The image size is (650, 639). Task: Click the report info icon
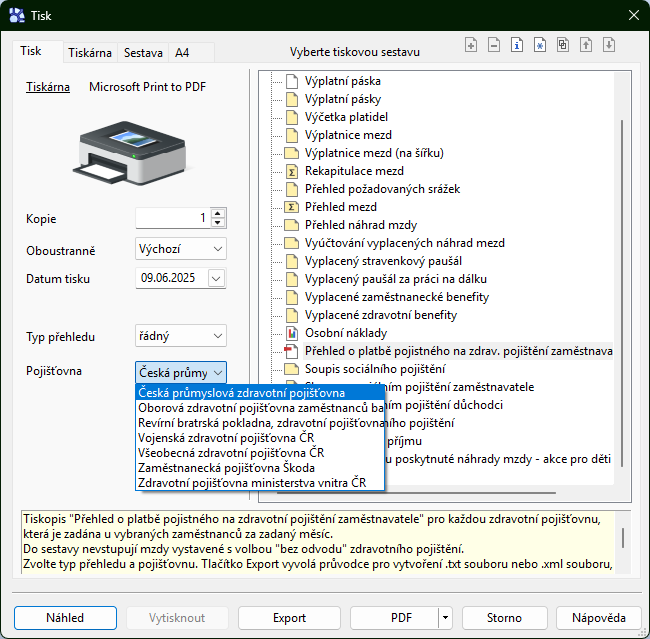point(517,45)
